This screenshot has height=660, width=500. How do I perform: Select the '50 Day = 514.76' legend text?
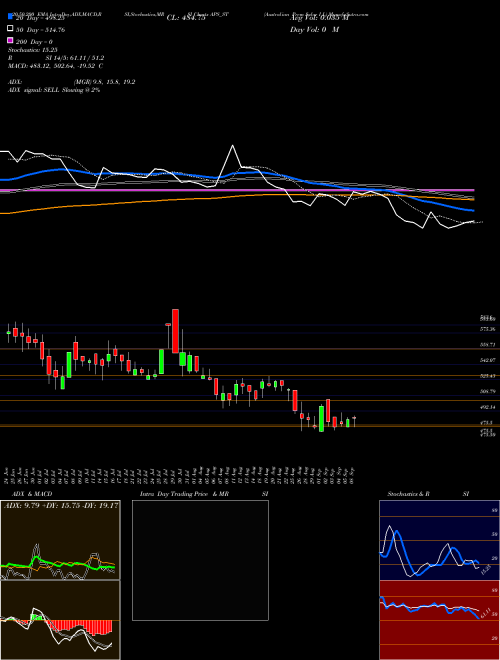(x=41, y=29)
